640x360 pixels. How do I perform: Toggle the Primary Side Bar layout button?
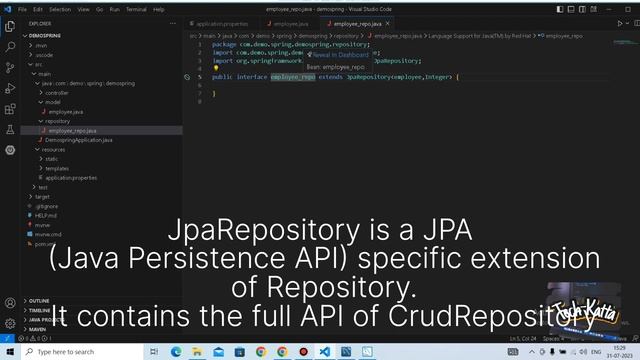(560, 9)
